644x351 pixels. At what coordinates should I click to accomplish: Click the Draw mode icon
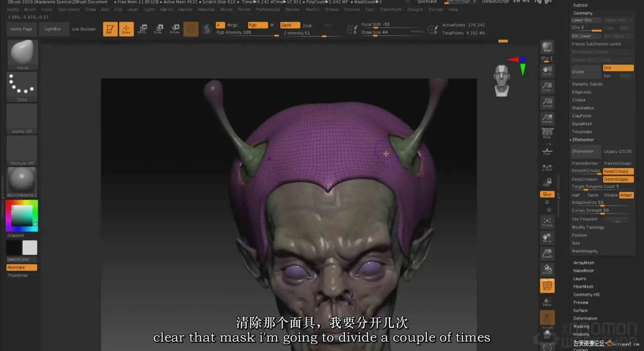point(126,29)
